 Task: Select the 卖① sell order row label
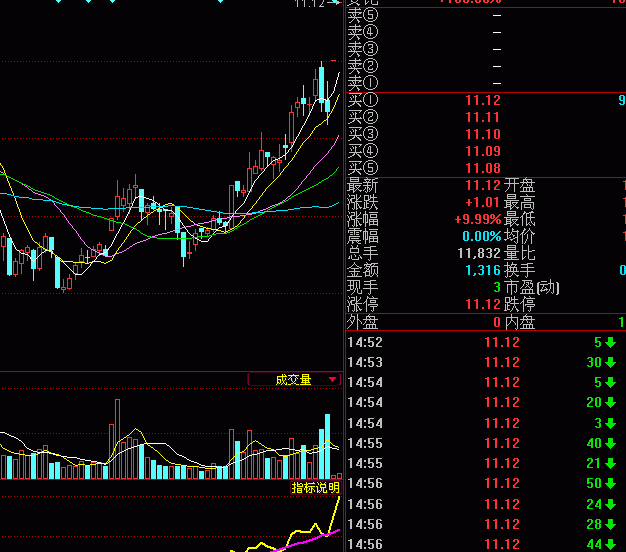click(363, 83)
